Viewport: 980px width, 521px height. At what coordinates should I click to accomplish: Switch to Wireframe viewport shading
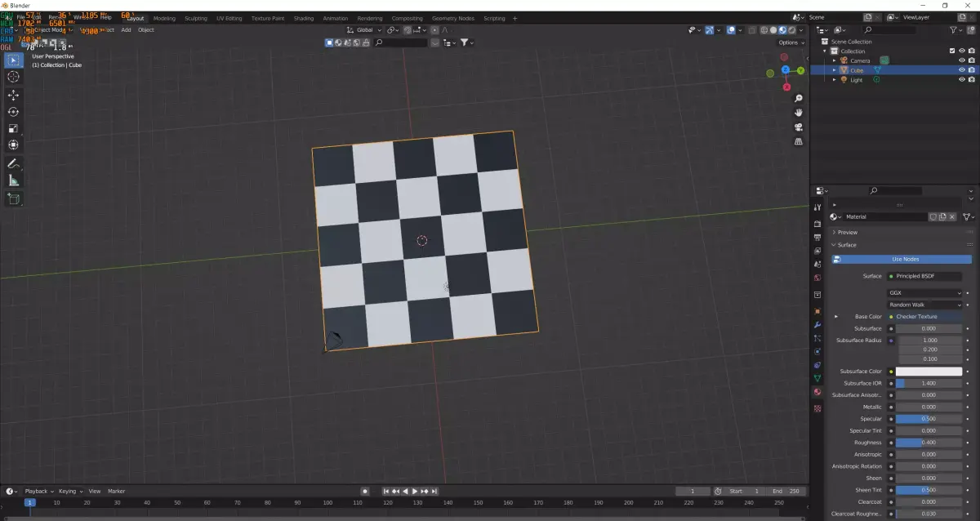[x=764, y=30]
